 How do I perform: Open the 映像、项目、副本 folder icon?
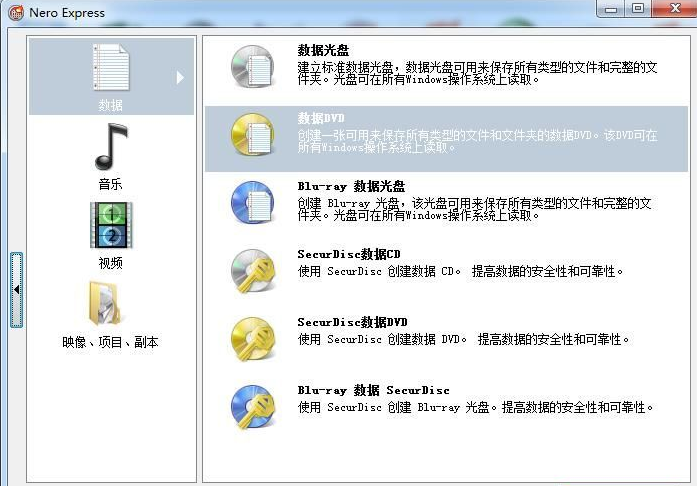coord(105,303)
